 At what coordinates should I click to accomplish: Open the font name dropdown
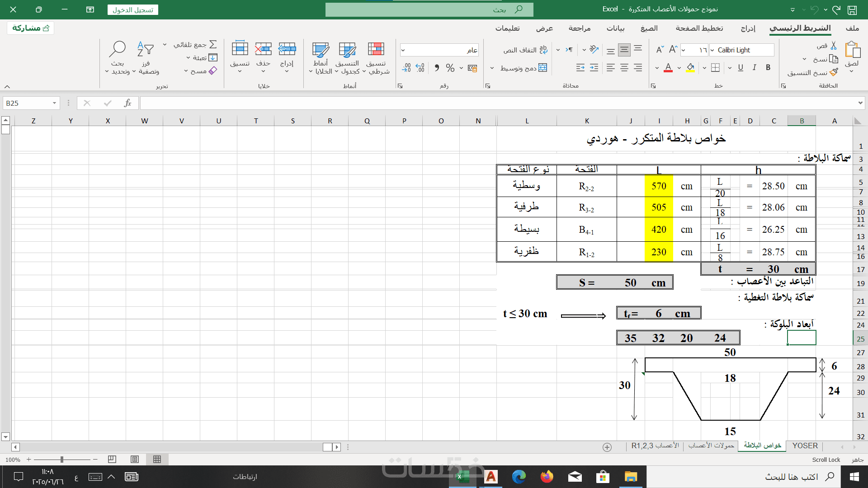pos(712,50)
